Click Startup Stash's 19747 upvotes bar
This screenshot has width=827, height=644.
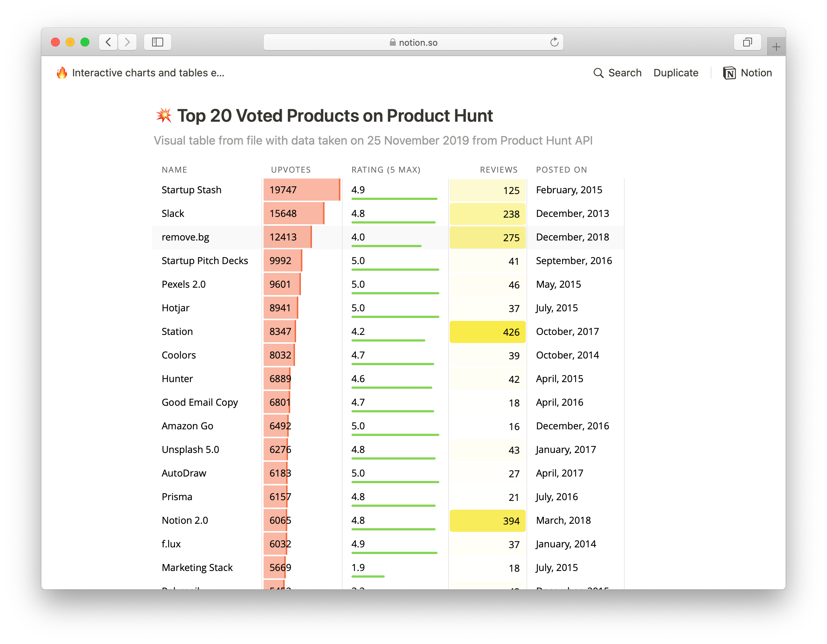click(301, 190)
